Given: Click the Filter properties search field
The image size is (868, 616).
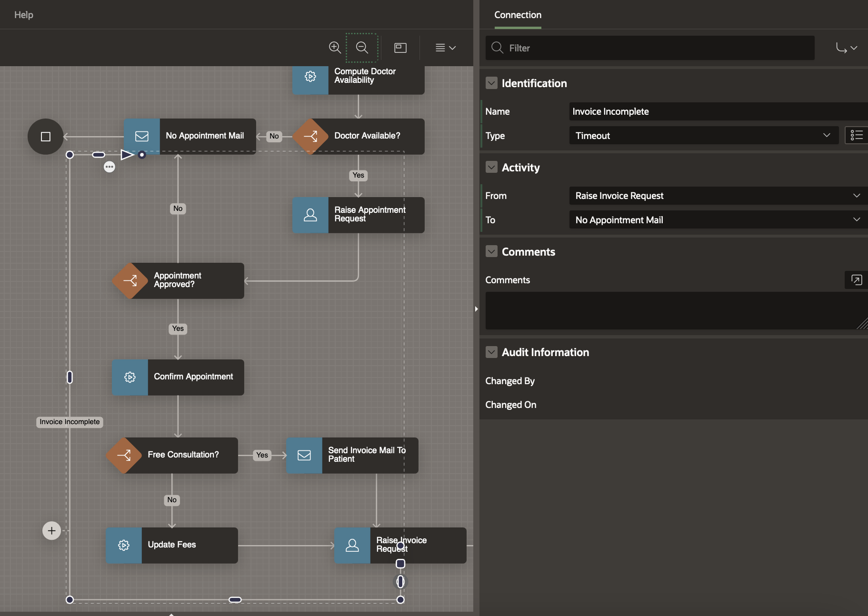Looking at the screenshot, I should 657,48.
